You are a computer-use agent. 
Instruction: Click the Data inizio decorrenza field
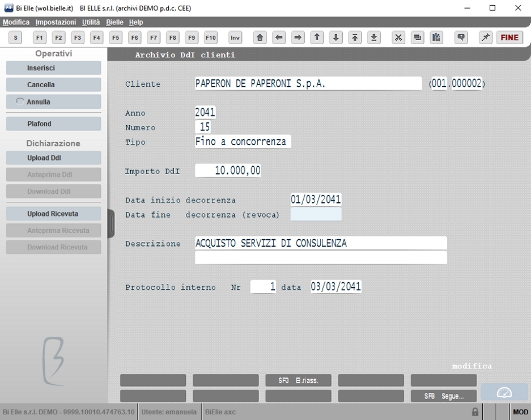click(x=316, y=199)
